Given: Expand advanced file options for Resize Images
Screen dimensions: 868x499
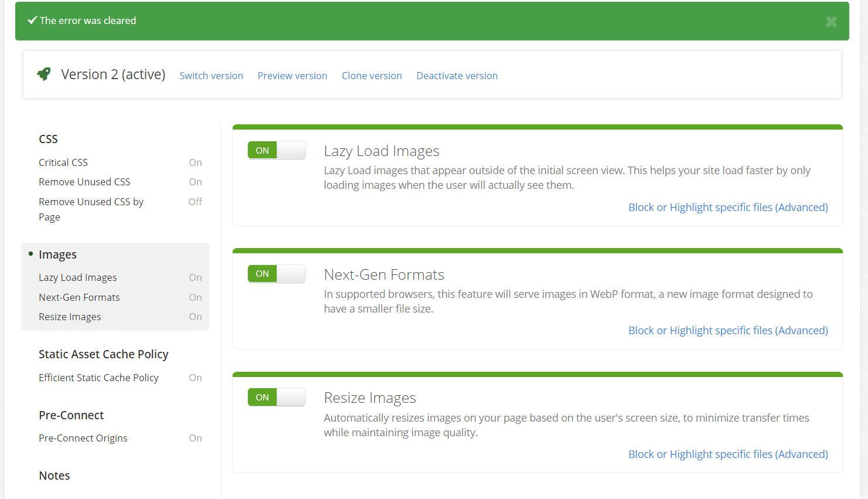Looking at the screenshot, I should 728,454.
